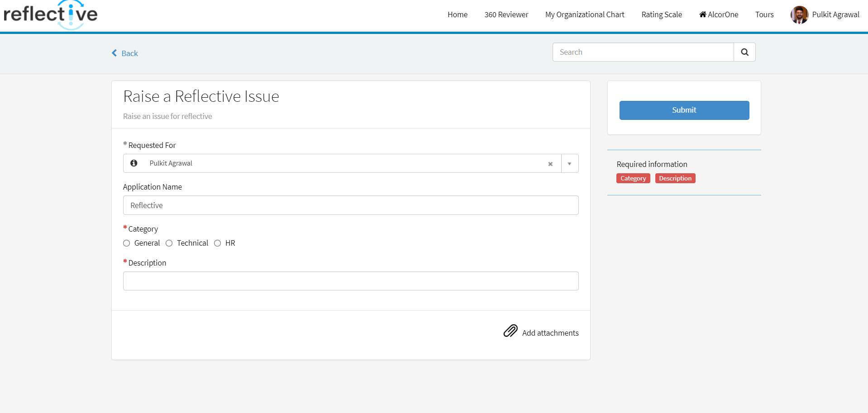
Task: Click the search magnifier button
Action: [x=744, y=52]
